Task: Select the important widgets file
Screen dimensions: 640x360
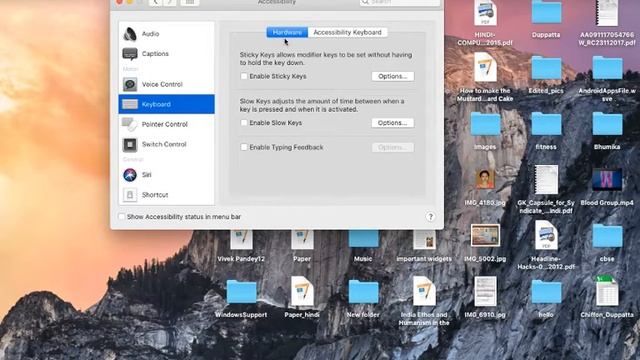Action: 424,240
